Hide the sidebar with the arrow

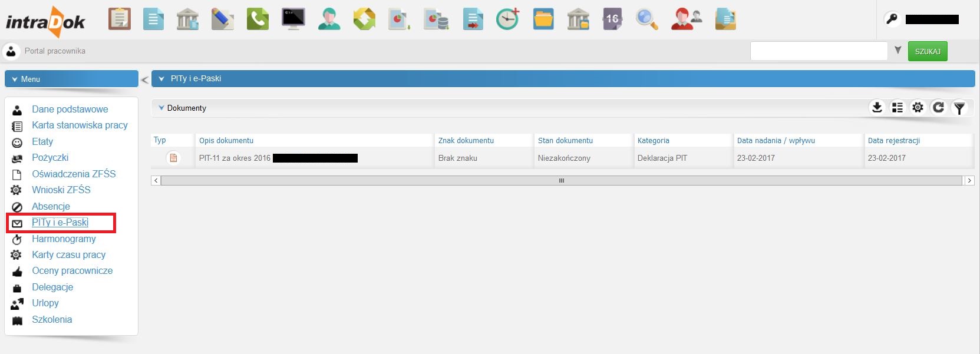click(144, 80)
